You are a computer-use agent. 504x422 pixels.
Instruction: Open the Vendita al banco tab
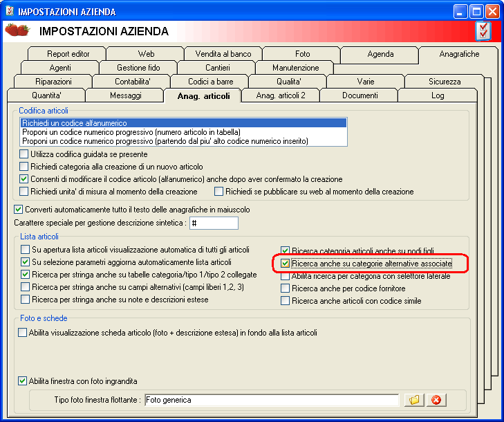(223, 54)
